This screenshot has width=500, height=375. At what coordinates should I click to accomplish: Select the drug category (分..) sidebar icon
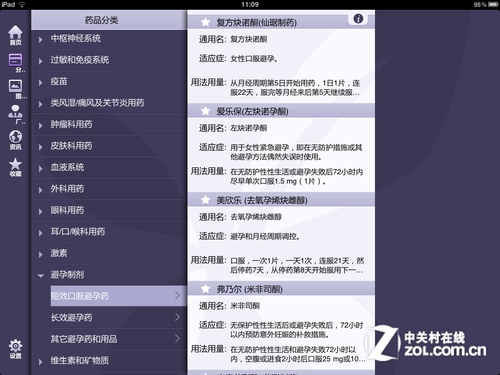coord(16,62)
